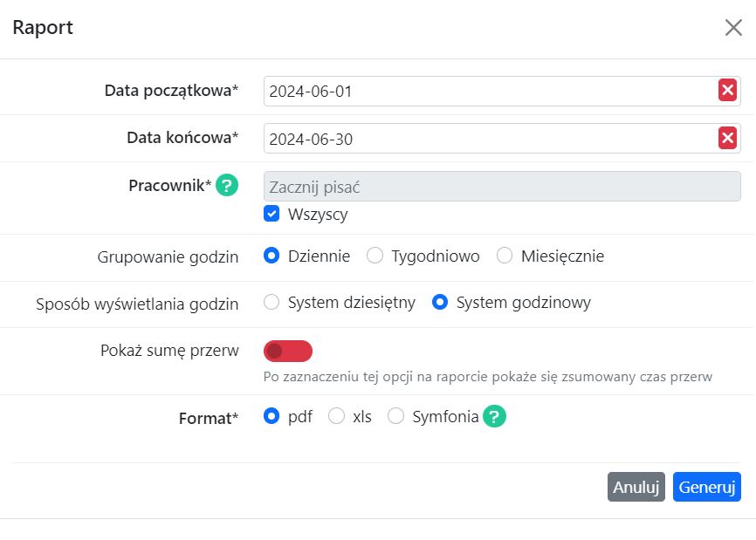
Task: Cancel the report with Anuluj
Action: [x=636, y=486]
